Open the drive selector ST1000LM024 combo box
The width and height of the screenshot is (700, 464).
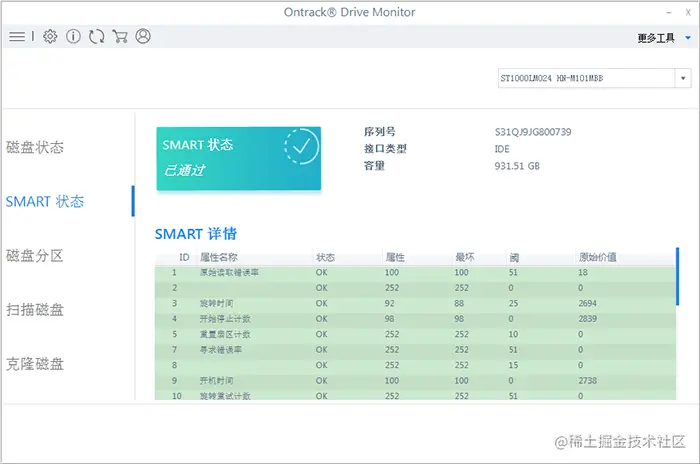pos(594,78)
